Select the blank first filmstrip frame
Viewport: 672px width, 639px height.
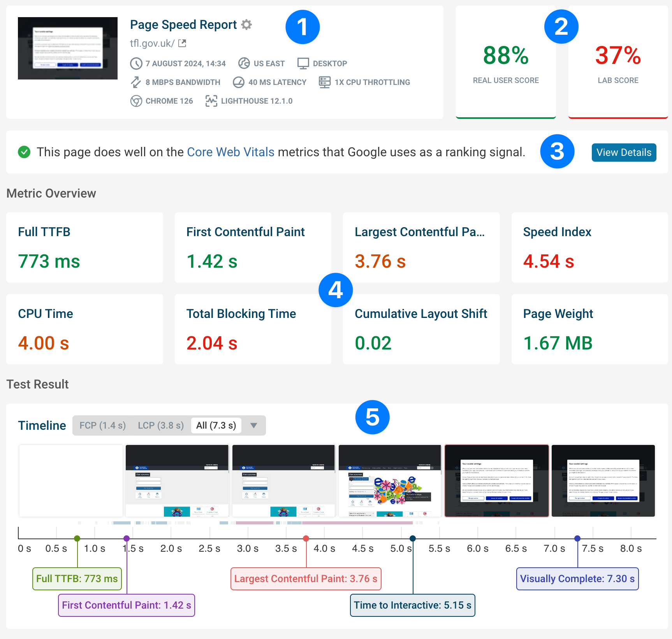click(x=71, y=481)
